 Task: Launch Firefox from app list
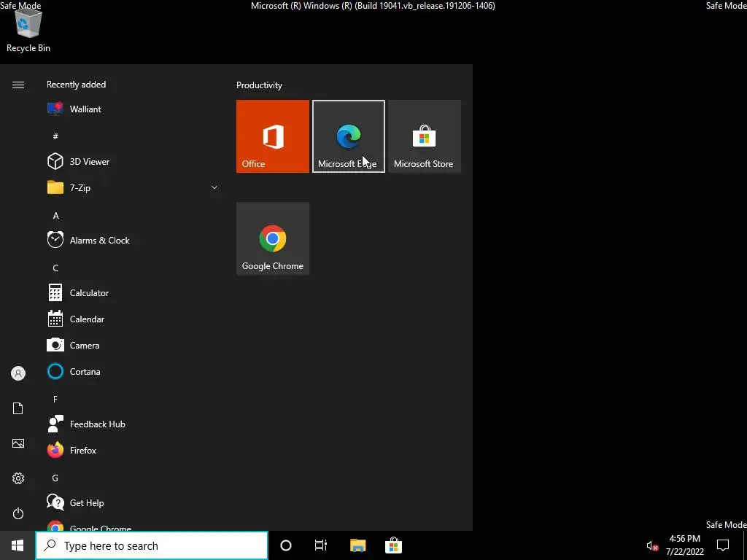[133, 450]
